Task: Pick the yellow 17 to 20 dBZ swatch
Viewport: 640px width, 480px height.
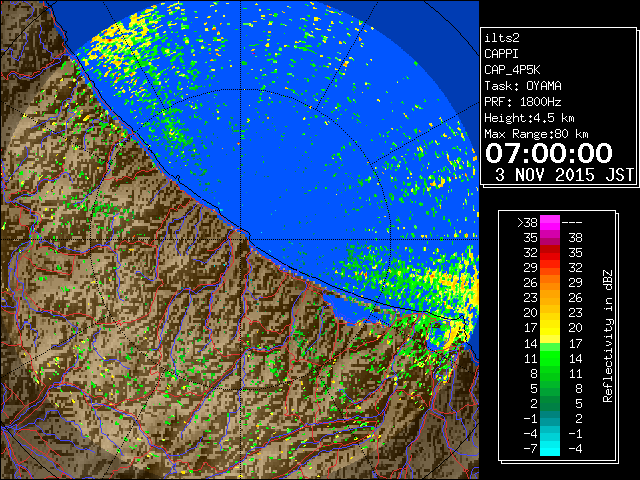Action: 550,328
